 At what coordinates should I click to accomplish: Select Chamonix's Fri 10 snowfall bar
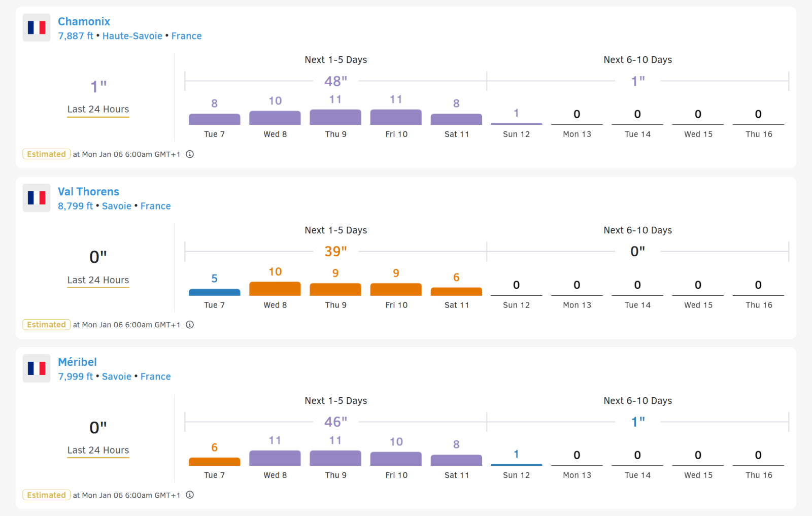click(x=396, y=117)
